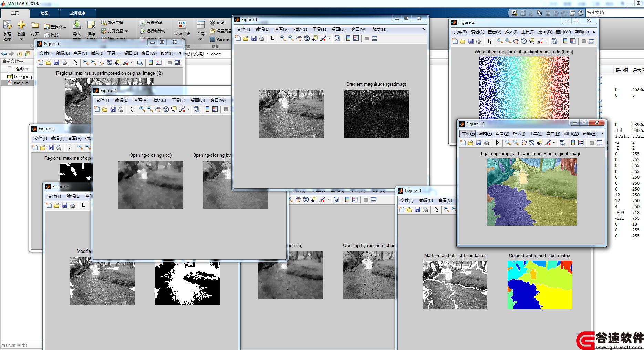Screen dimensions: 644x350
Task: Click 查找文件 button in ribbon
Action: (55, 27)
